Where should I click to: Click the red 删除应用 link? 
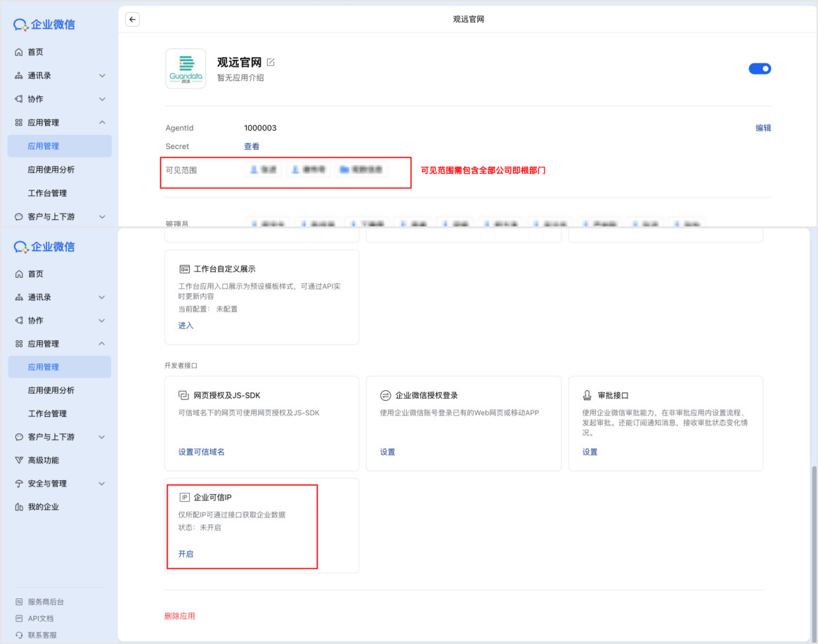(180, 616)
